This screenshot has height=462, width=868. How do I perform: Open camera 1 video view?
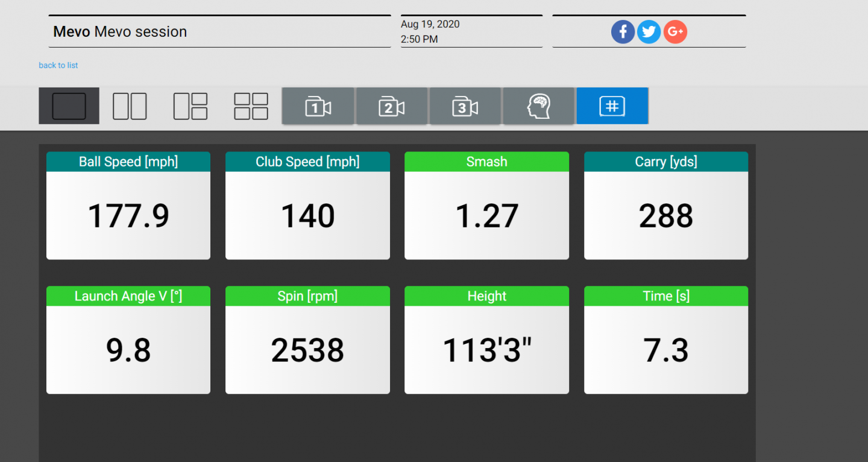(x=318, y=106)
